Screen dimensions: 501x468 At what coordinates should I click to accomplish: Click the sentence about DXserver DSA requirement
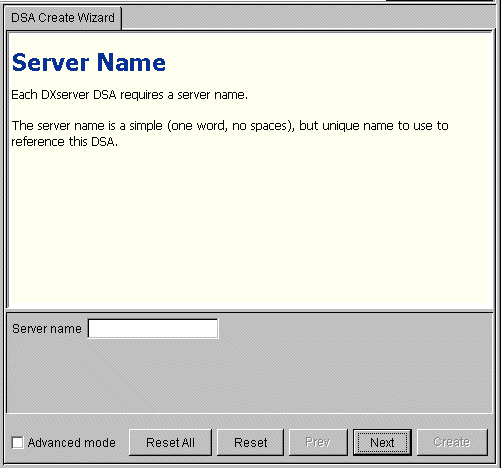[130, 95]
